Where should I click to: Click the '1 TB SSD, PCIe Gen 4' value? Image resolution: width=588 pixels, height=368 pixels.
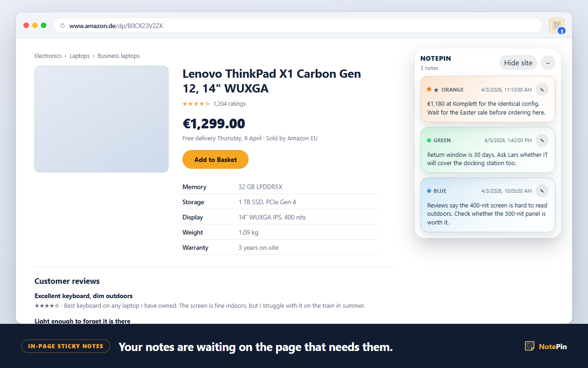coord(267,202)
